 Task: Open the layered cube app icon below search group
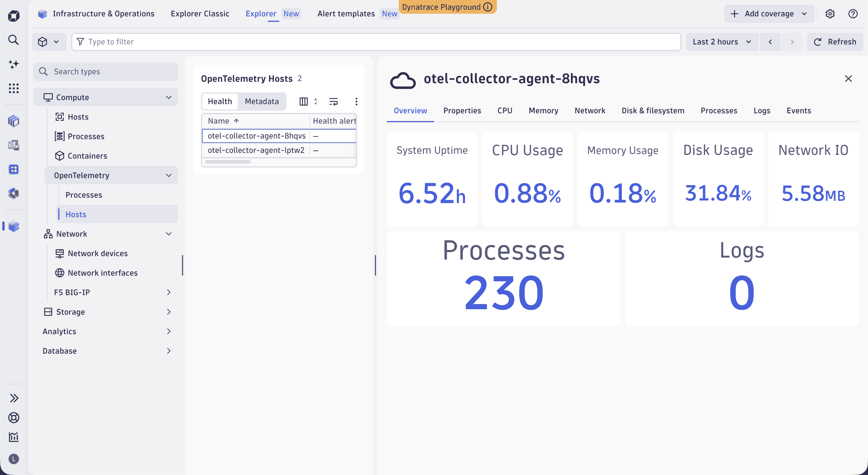(13, 121)
